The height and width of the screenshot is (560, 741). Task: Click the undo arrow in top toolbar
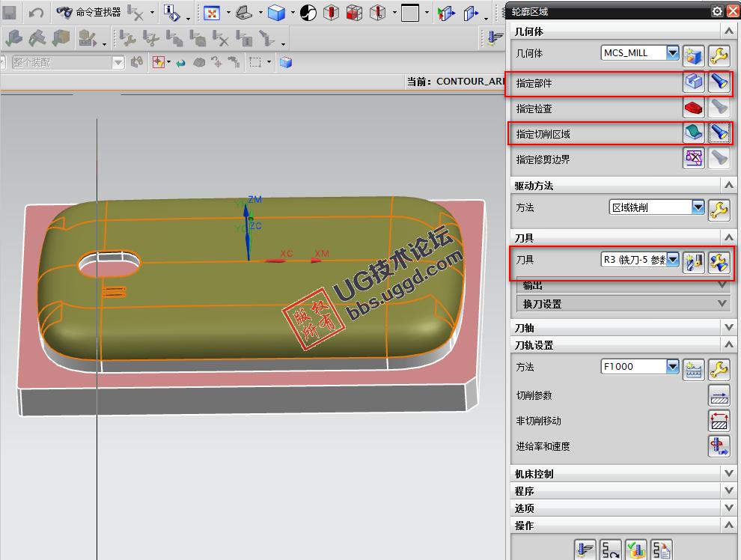[x=36, y=13]
